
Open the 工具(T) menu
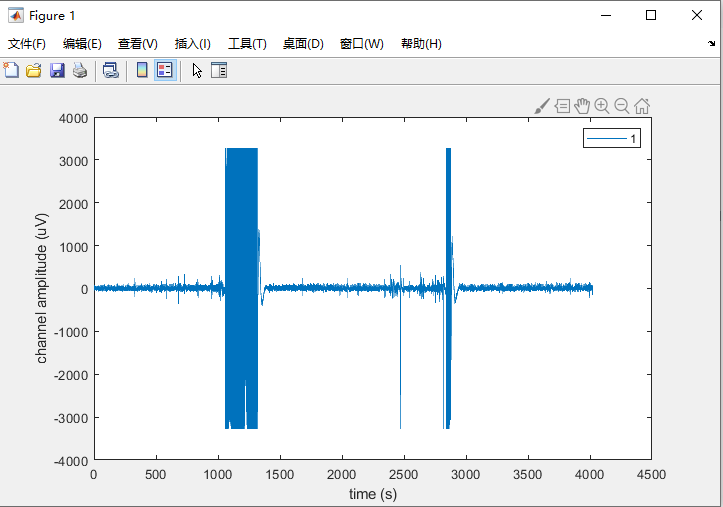point(247,44)
